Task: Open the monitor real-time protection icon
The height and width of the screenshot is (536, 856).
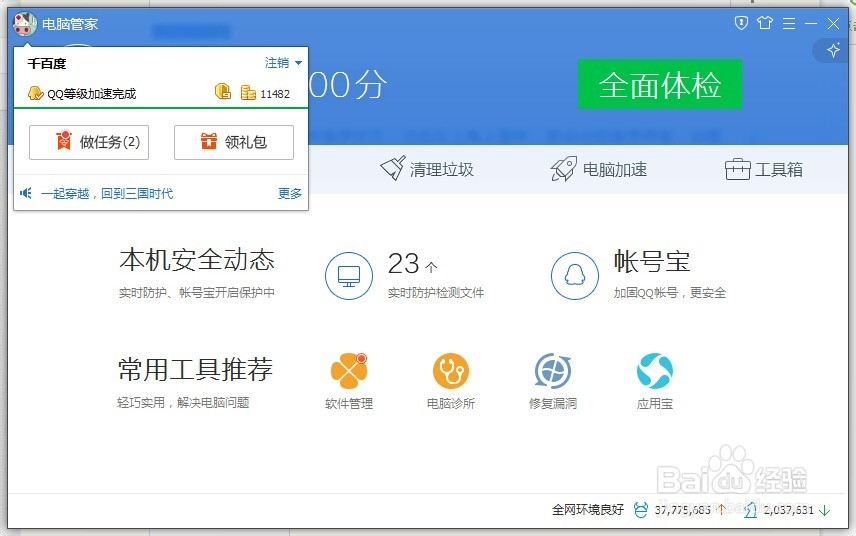Action: click(349, 276)
